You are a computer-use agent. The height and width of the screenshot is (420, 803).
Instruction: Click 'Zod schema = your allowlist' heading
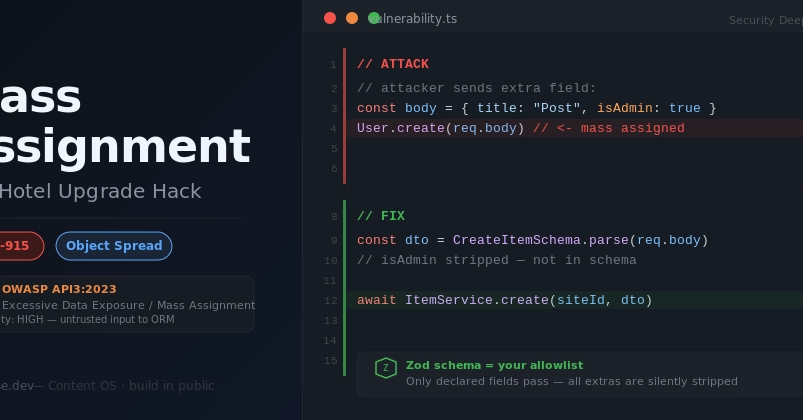click(494, 365)
